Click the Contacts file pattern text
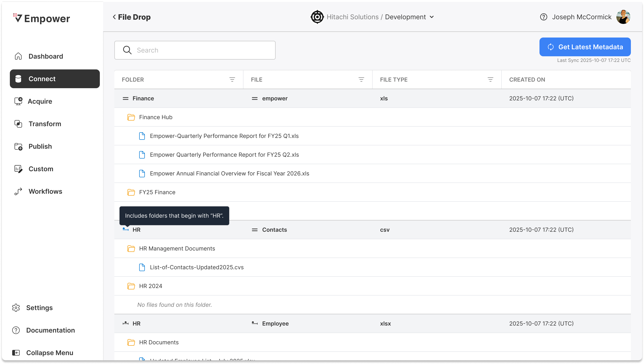Viewport: 644px width, 364px height. 274,230
